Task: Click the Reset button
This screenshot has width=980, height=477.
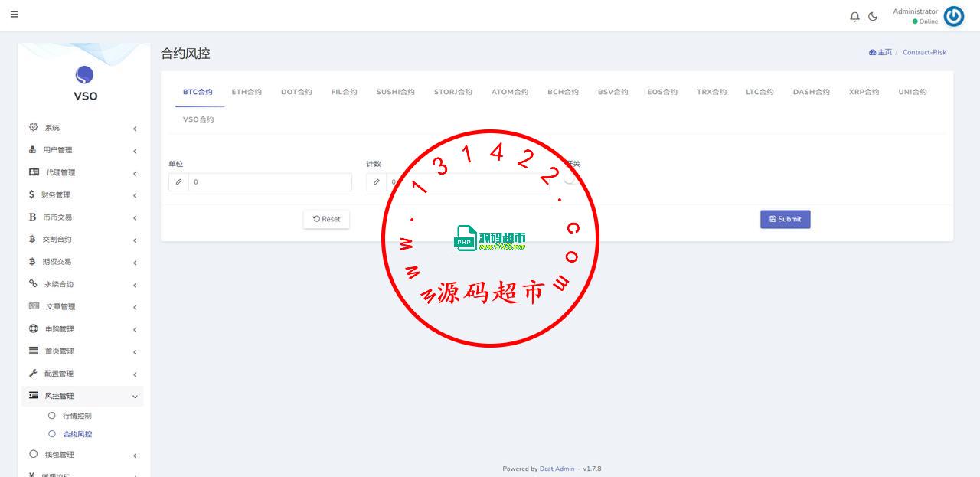Action: click(x=327, y=219)
